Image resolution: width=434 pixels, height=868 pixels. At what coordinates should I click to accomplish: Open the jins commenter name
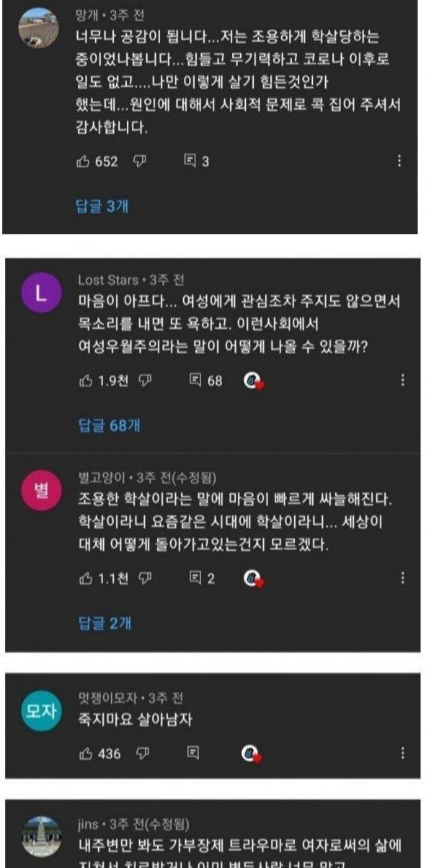pyautogui.click(x=88, y=823)
